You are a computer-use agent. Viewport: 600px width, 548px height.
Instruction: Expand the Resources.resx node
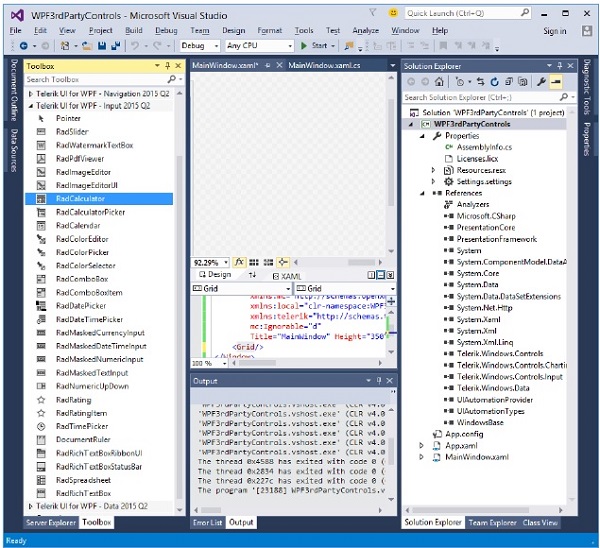point(434,170)
